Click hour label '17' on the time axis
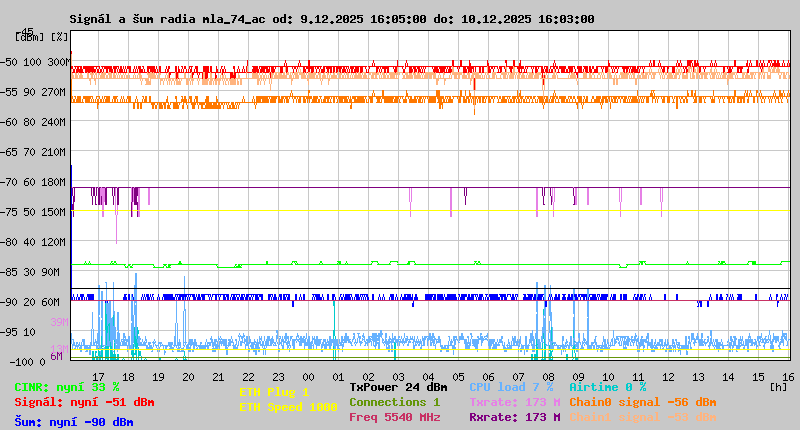Screen dimensions: 800x430 (98, 377)
